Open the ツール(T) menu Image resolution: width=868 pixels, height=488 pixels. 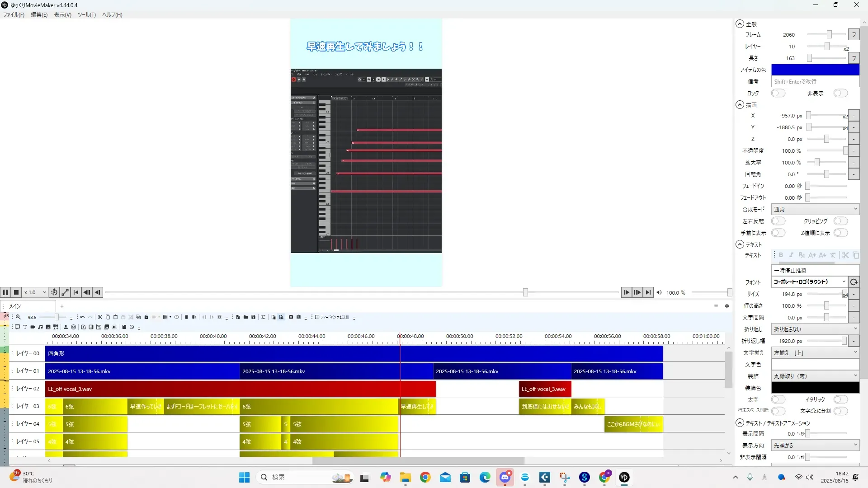click(x=86, y=14)
